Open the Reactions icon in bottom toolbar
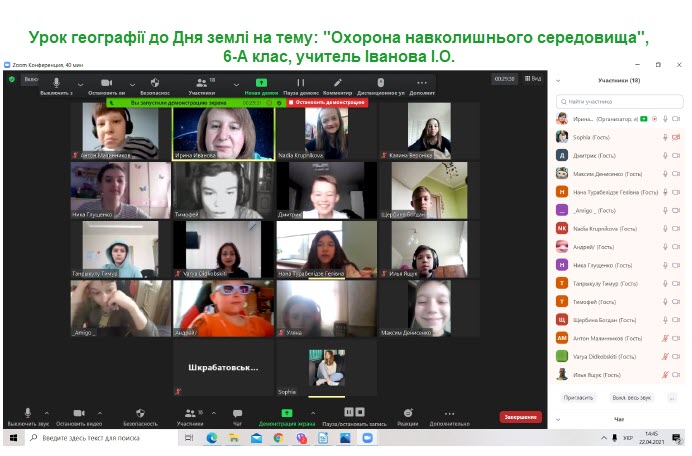 [x=408, y=413]
